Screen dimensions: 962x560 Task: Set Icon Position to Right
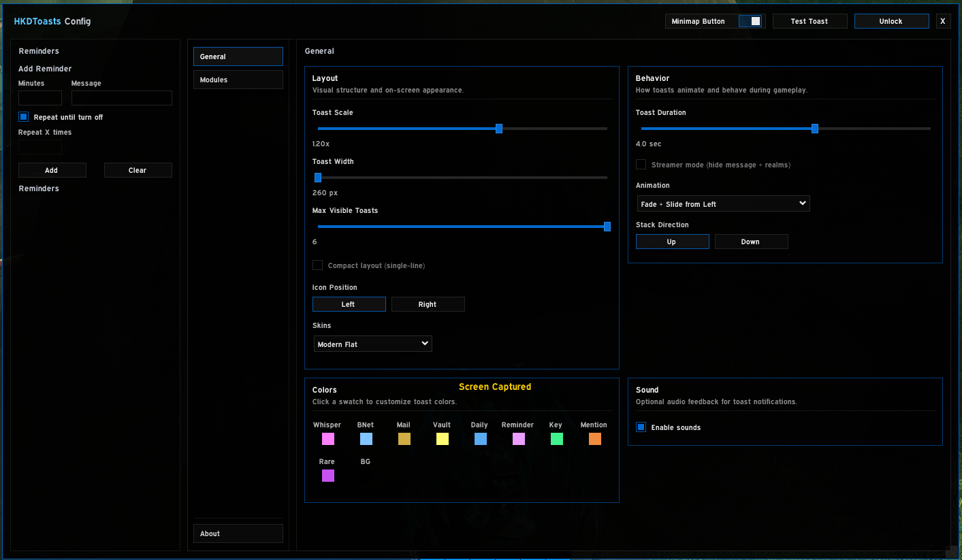coord(428,304)
